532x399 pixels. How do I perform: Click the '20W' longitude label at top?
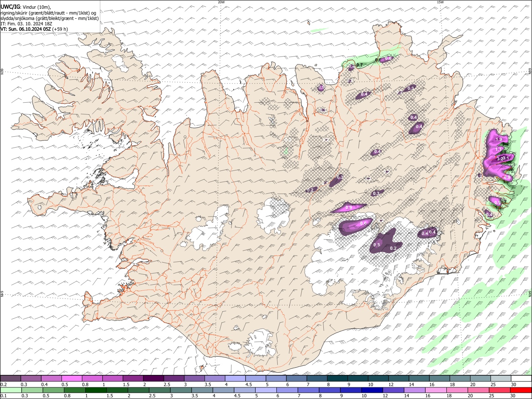(x=221, y=2)
